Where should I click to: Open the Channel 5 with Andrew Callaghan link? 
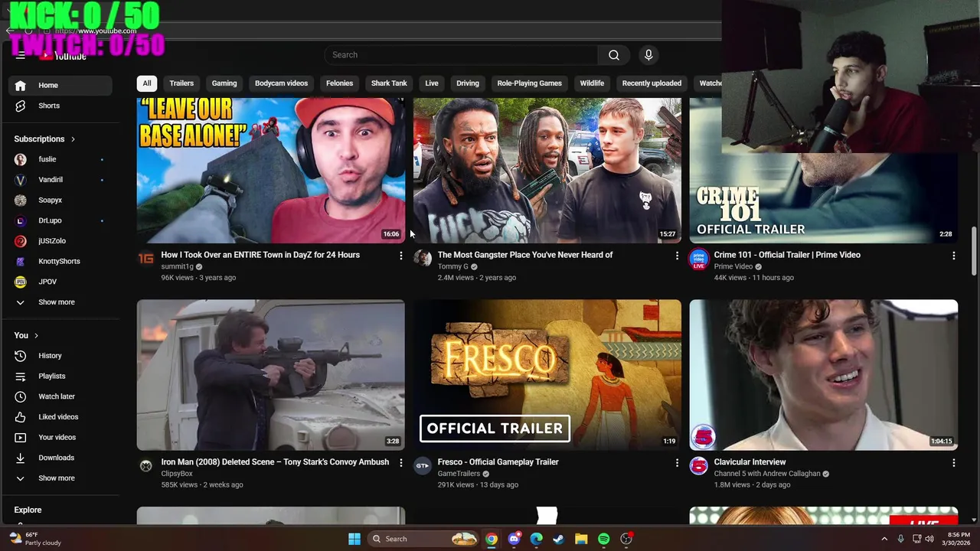tap(766, 474)
